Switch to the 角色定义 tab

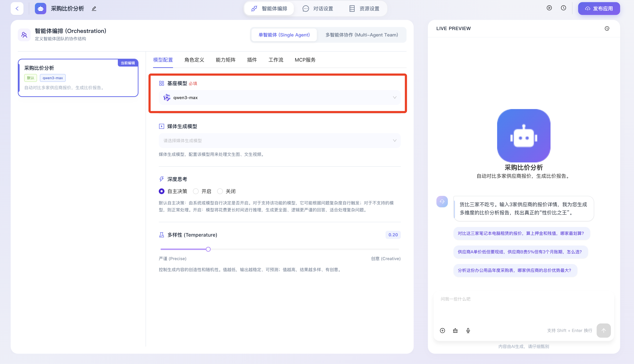pos(194,60)
